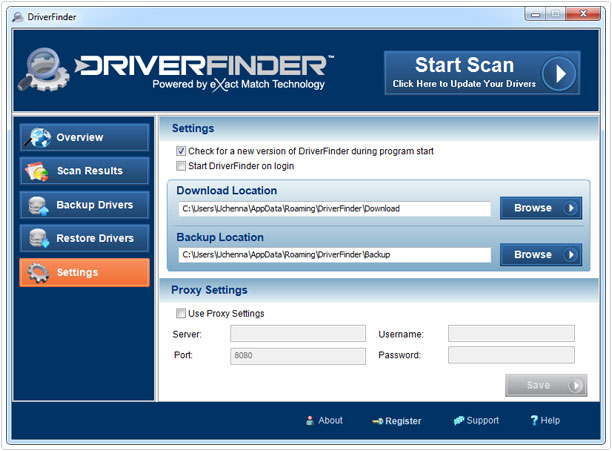
Task: Click the Proxy Settings heading
Action: [x=209, y=290]
